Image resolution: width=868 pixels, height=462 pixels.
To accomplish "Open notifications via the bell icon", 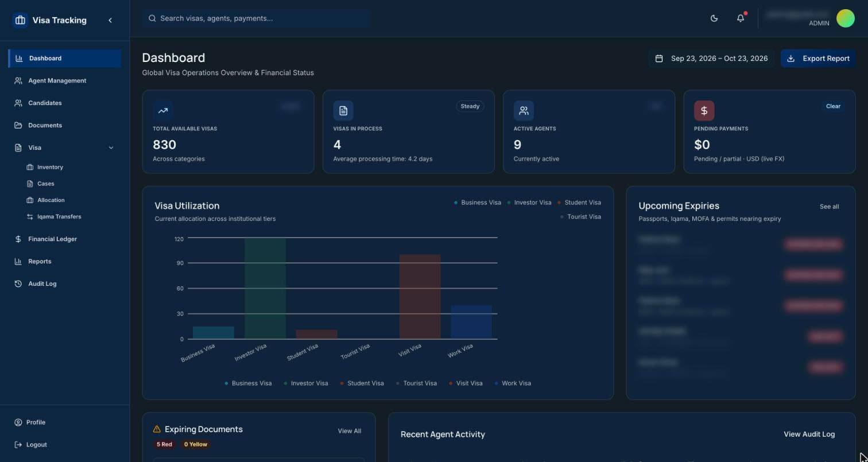I will [x=741, y=18].
